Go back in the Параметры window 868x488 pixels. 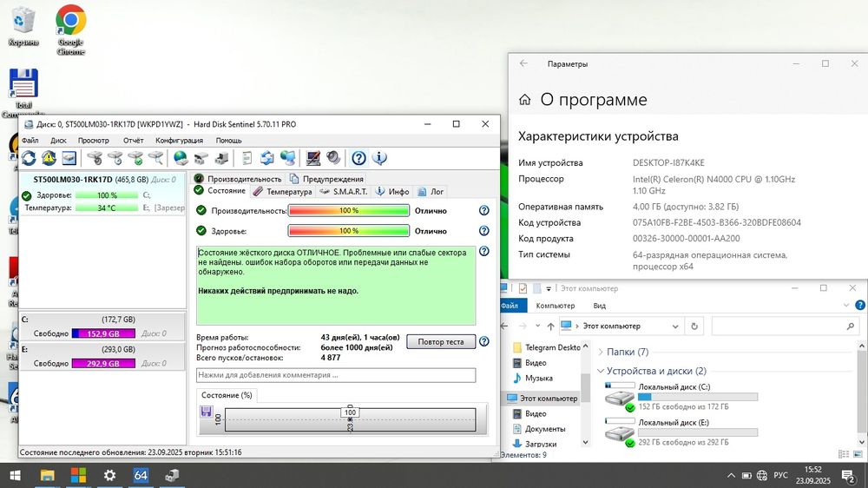(x=523, y=63)
